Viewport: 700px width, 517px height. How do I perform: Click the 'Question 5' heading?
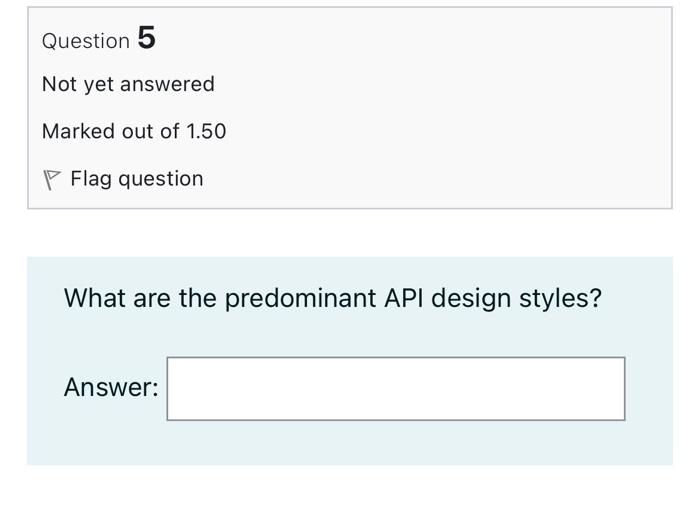click(99, 38)
